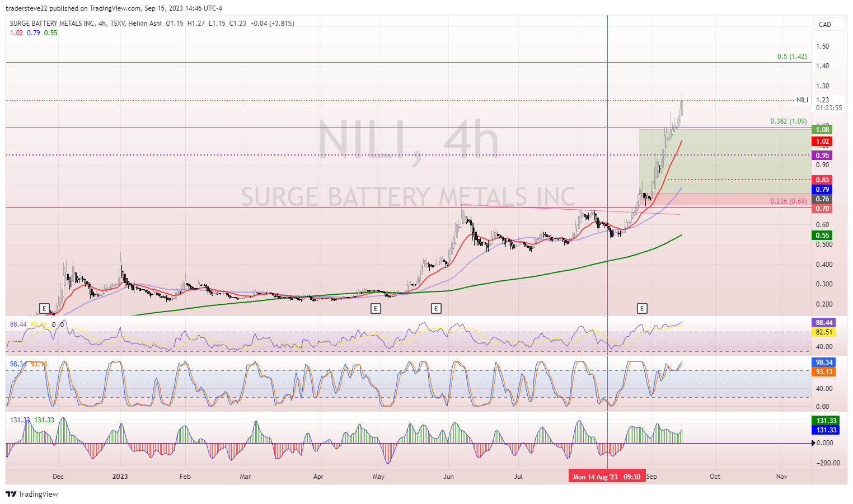Viewport: 853px width, 504px height.
Task: Click the Dec label on the time axis
Action: tap(58, 477)
